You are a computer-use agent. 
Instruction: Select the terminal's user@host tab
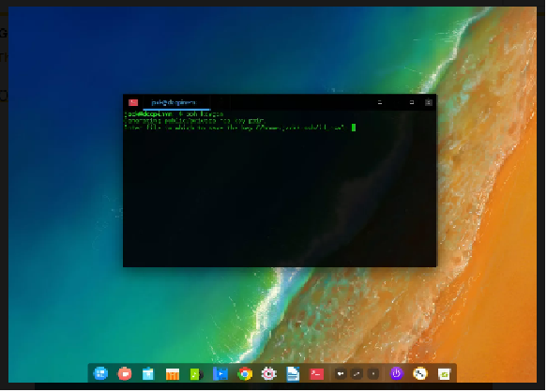click(x=175, y=102)
